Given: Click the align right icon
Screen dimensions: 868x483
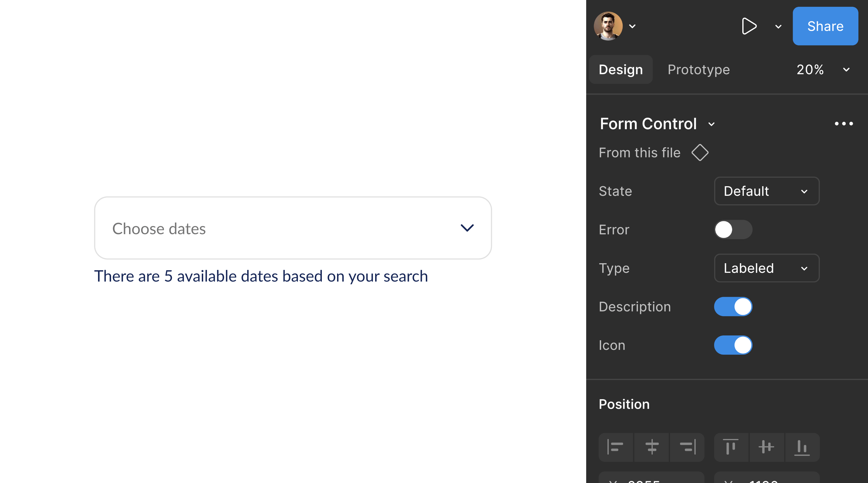Looking at the screenshot, I should (x=688, y=447).
